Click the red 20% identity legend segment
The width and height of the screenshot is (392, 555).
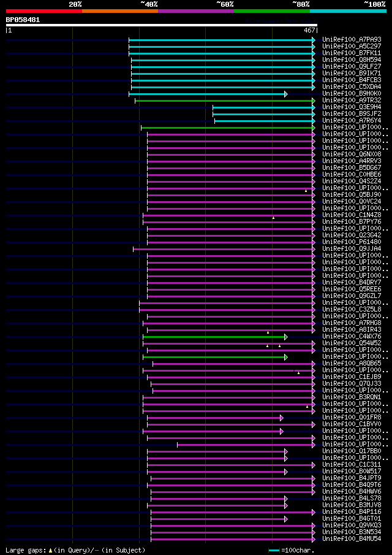point(44,11)
